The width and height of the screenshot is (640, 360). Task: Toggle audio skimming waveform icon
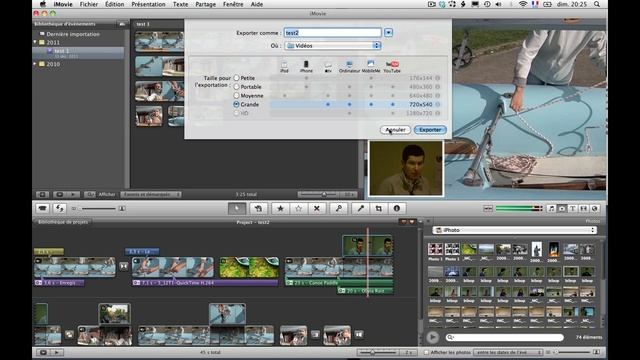488,209
